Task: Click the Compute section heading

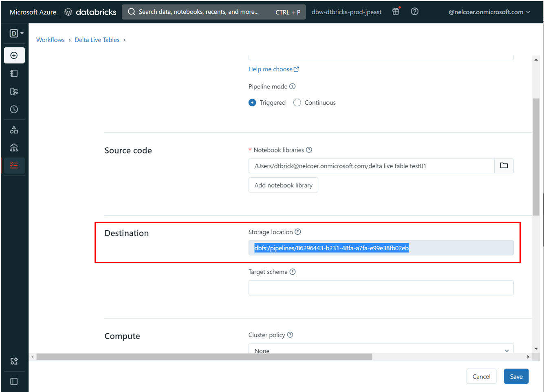Action: (x=122, y=336)
